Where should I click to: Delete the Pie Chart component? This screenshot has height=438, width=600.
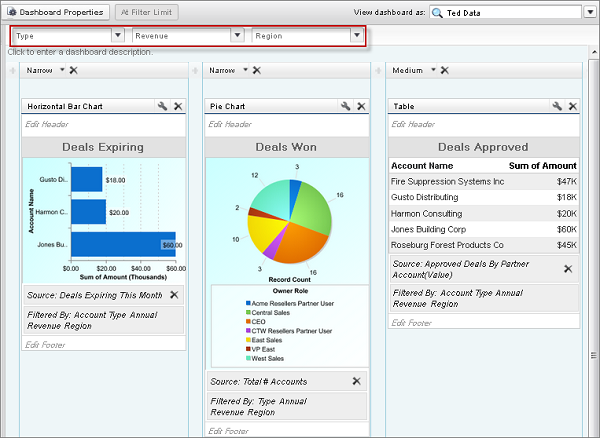click(361, 106)
